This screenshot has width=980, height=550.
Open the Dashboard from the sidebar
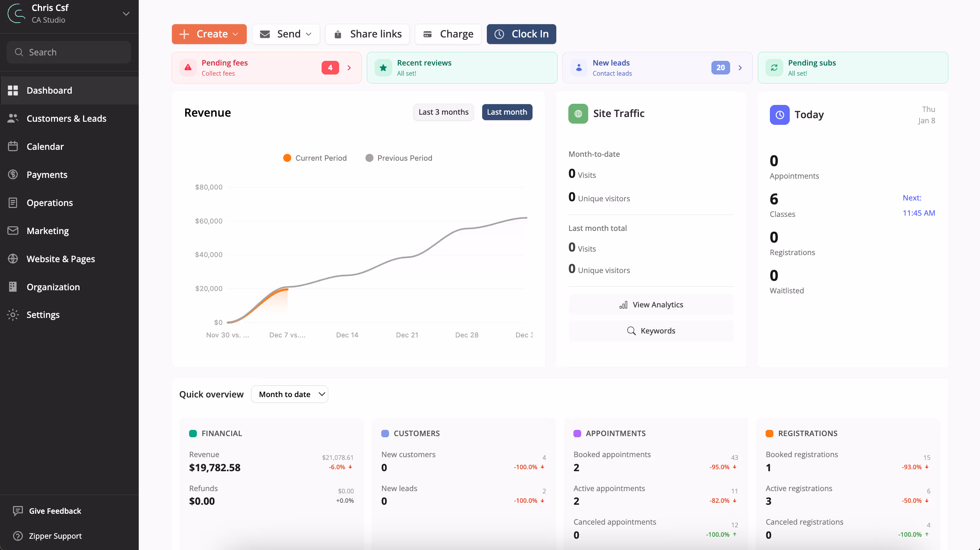coord(49,90)
